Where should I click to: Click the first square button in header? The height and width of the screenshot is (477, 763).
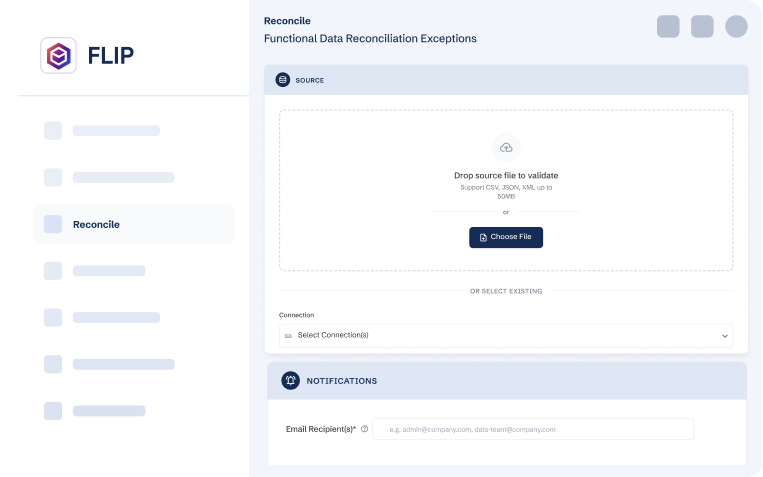pos(668,27)
